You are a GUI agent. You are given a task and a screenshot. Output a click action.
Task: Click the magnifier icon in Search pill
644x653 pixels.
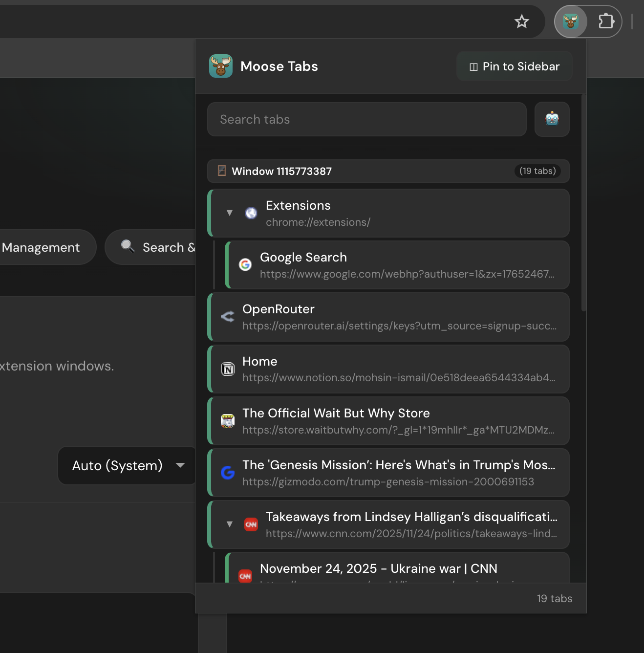[x=128, y=246]
